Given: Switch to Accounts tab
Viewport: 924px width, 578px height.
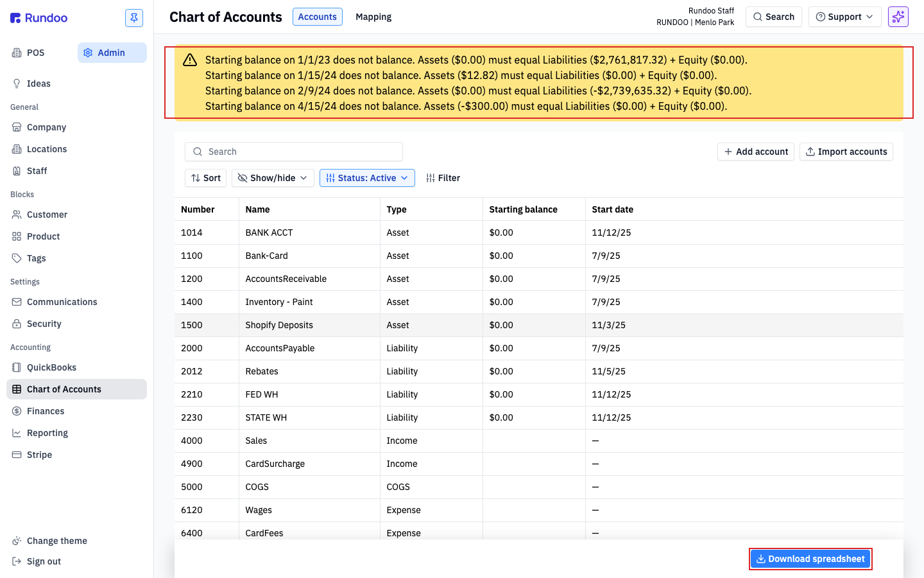Looking at the screenshot, I should coord(317,17).
